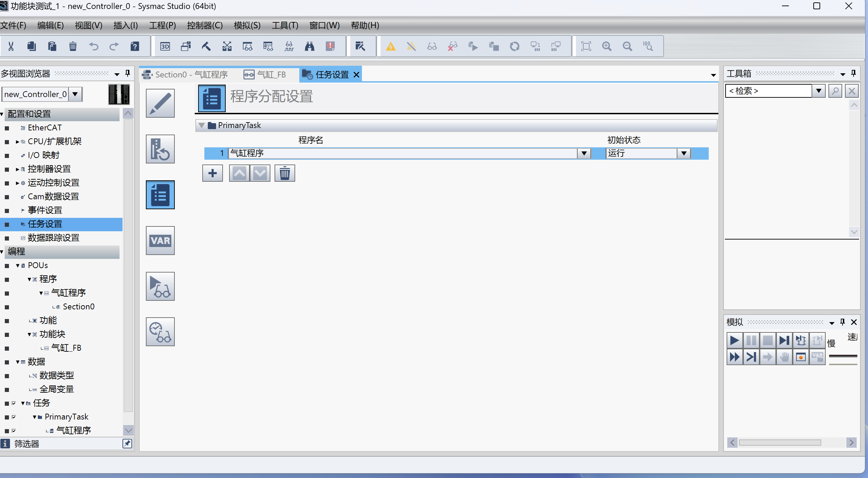Toggle the checkbox beside PrimaryTask tree node
The height and width of the screenshot is (478, 868).
(14, 417)
